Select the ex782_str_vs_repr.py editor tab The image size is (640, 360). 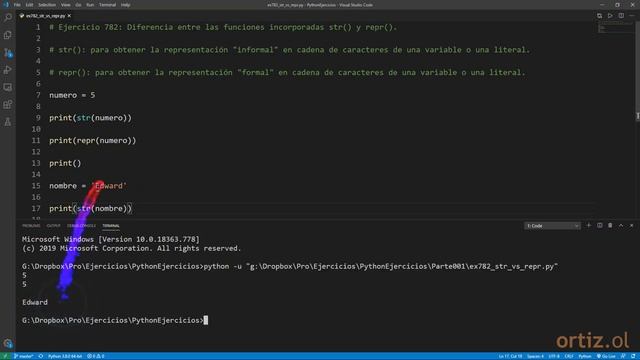point(45,16)
